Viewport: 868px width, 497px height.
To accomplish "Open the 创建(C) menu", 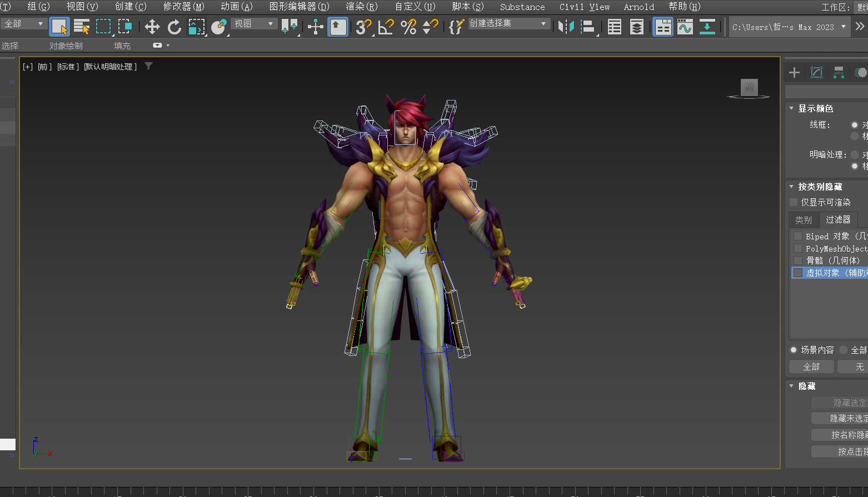I will pos(131,7).
